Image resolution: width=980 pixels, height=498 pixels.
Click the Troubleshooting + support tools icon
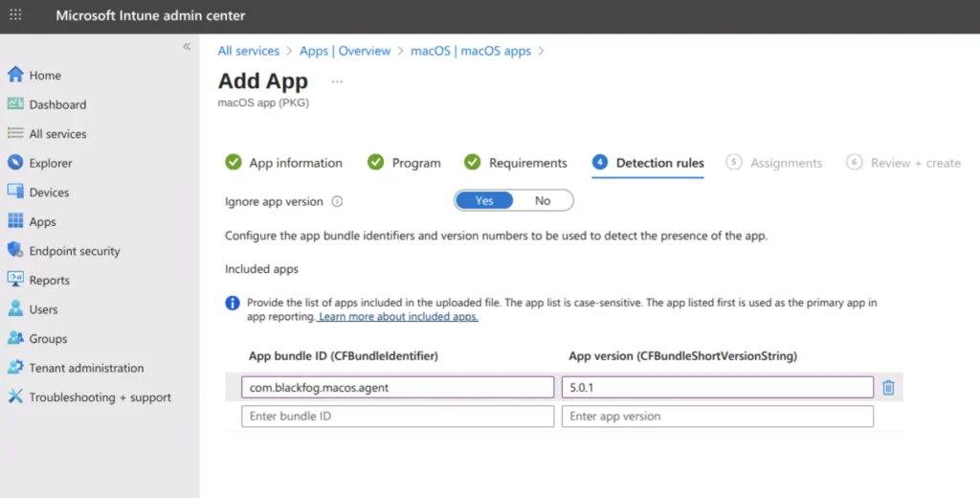15,396
